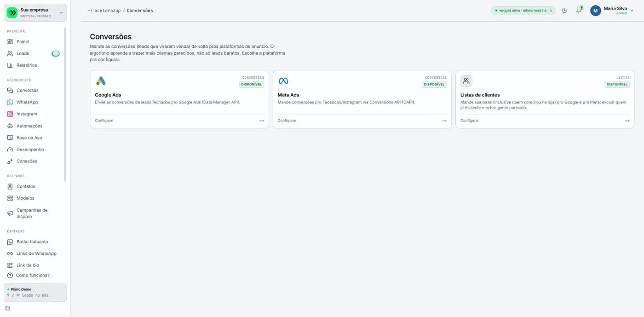Image resolution: width=644 pixels, height=317 pixels.
Task: Click the Google Ads card title
Action: coord(108,95)
